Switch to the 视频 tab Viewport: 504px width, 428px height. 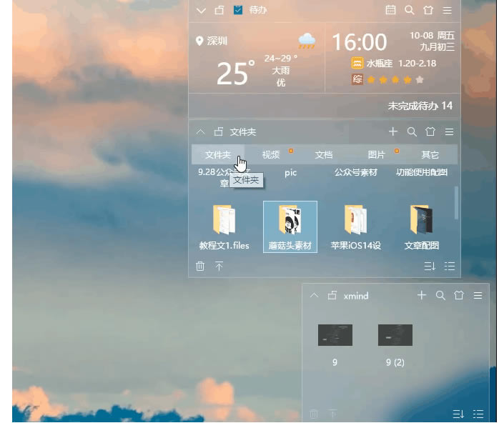pos(271,155)
